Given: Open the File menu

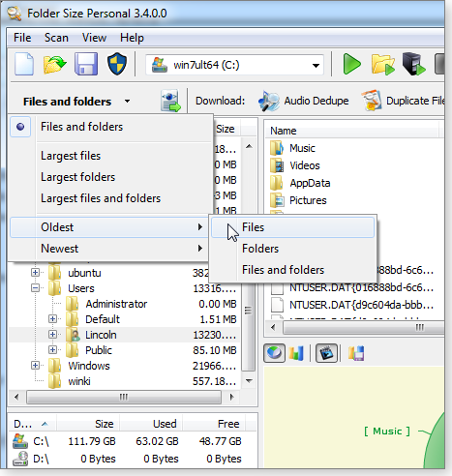Looking at the screenshot, I should point(22,38).
